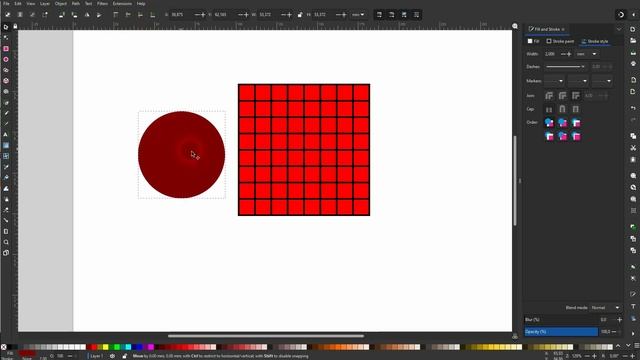
Task: Raise selection to top
Action: tap(116, 15)
